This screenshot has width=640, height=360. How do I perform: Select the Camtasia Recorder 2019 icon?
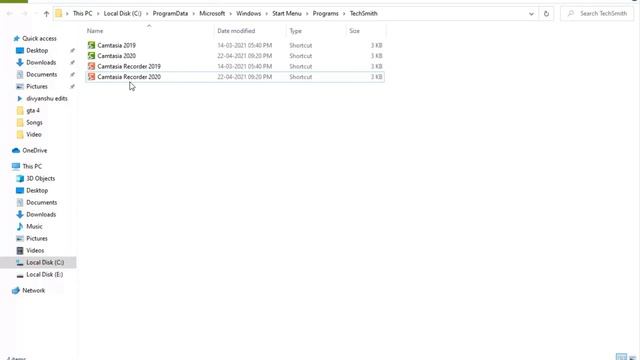91,66
